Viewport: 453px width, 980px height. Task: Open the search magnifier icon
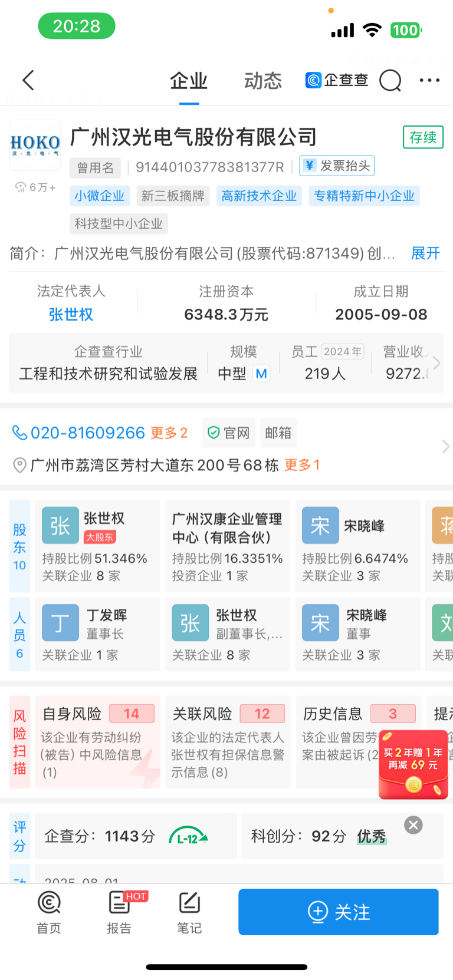pyautogui.click(x=390, y=80)
